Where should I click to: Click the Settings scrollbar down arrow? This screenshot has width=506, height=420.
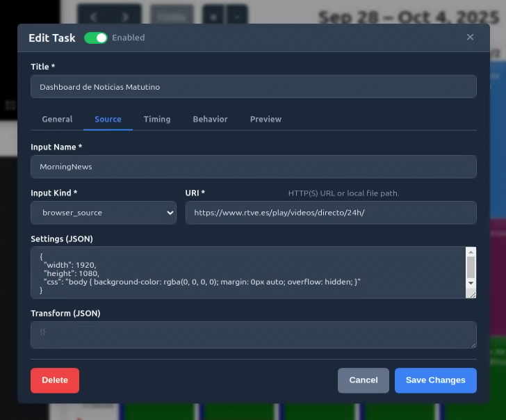coord(471,283)
